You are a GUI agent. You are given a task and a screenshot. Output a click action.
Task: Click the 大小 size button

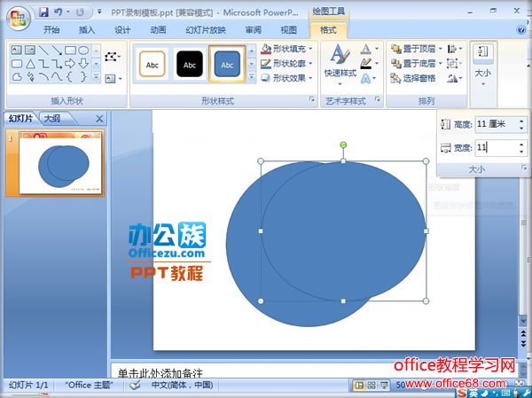pyautogui.click(x=483, y=65)
